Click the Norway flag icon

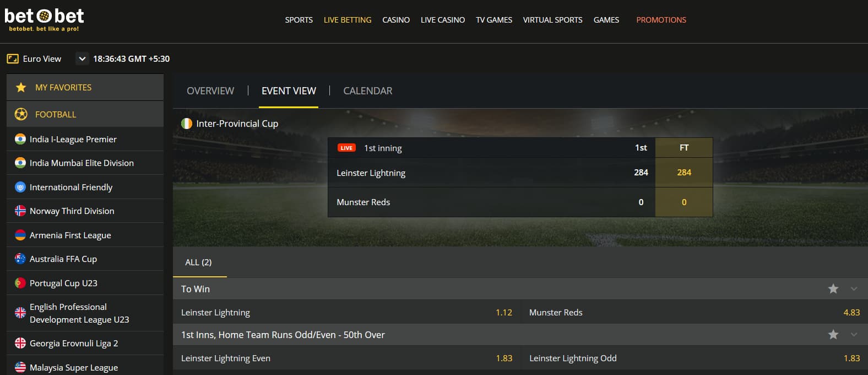click(20, 211)
